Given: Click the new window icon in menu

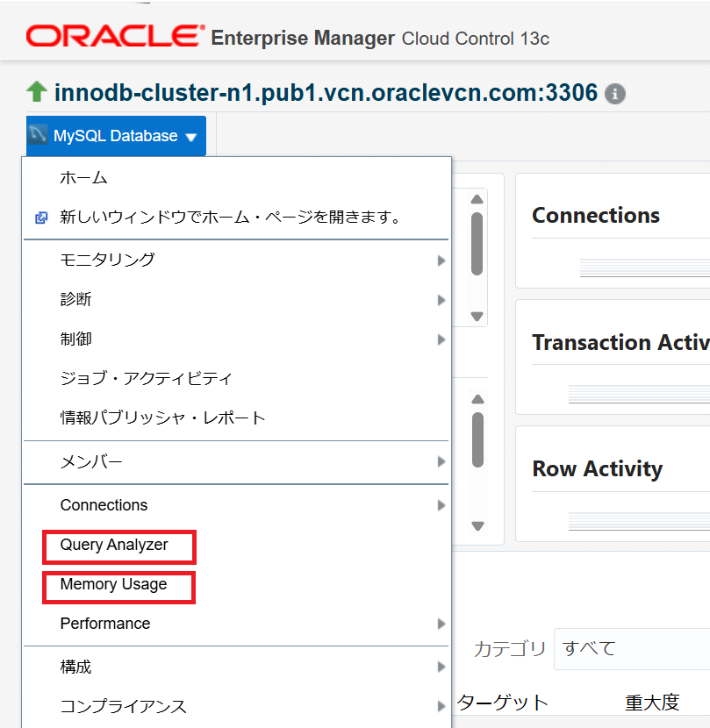Looking at the screenshot, I should (x=41, y=218).
